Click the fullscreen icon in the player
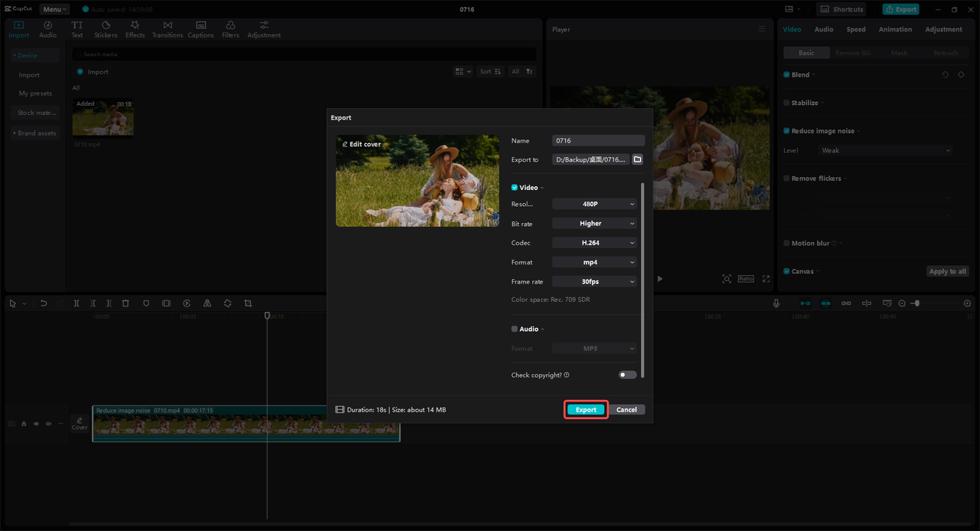The image size is (980, 531). [x=766, y=279]
